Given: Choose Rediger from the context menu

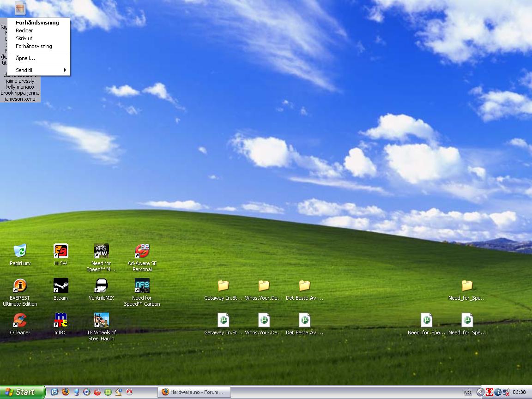Looking at the screenshot, I should click(x=38, y=30).
